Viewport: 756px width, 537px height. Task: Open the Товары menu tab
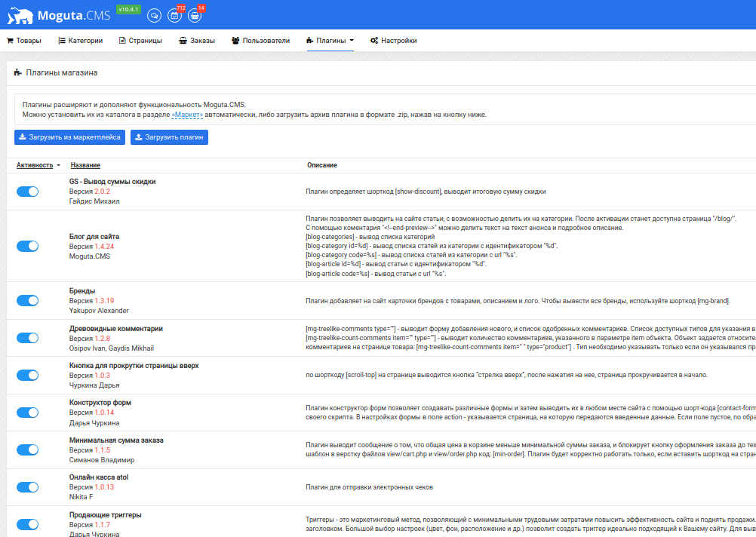[24, 41]
